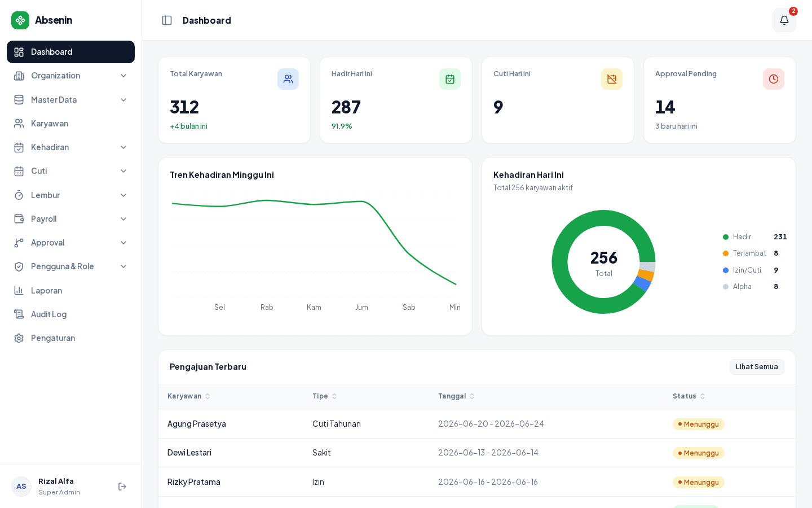Click the Lihat Semua button
Screen dimensions: 812x508
pos(757,367)
